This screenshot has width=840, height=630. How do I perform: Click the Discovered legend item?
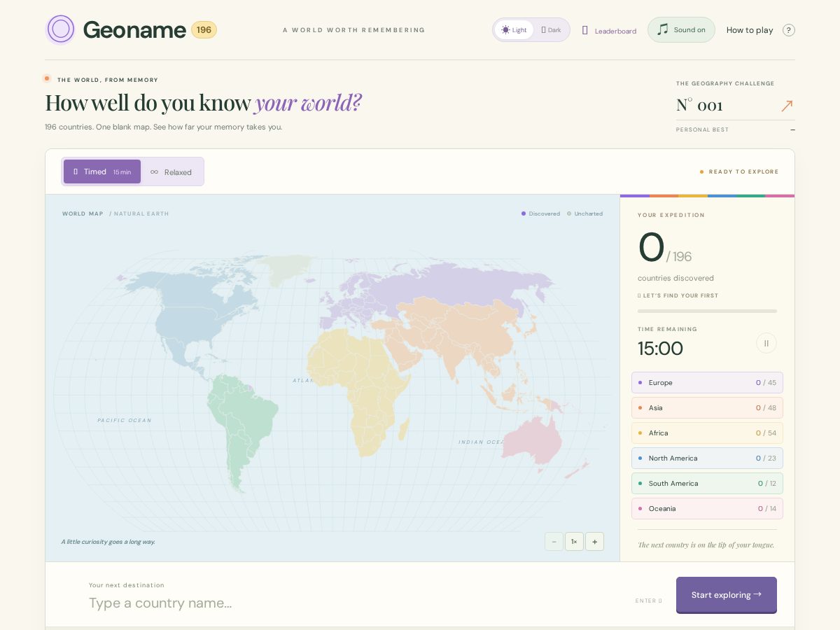point(540,213)
